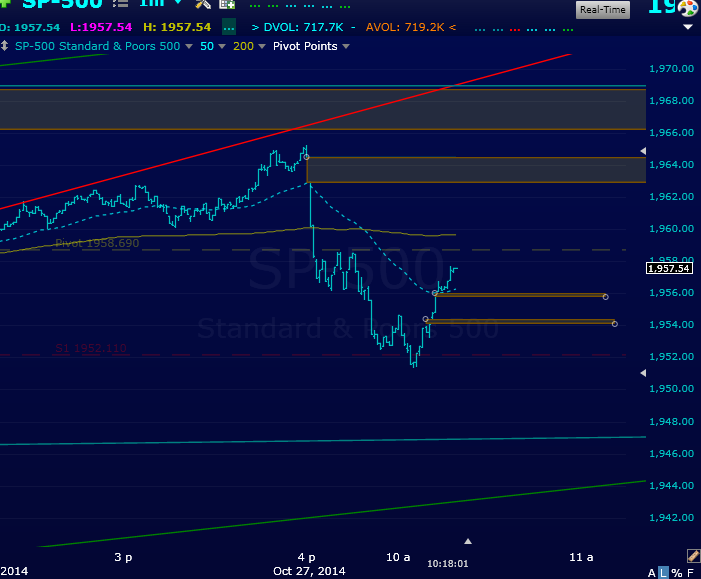Viewport: 701px width, 579px height.
Task: Click the Pivot Points indicator label
Action: [305, 46]
